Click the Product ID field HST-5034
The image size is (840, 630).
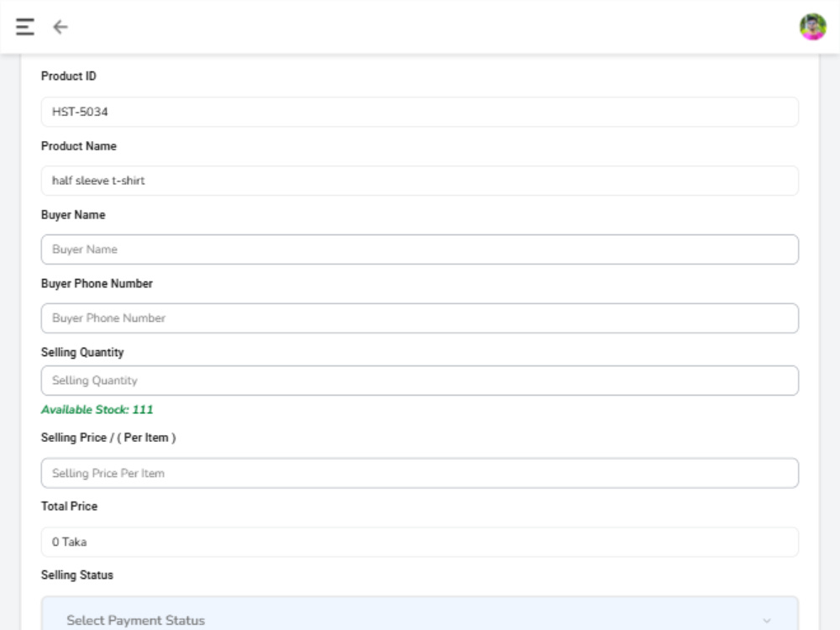click(419, 112)
